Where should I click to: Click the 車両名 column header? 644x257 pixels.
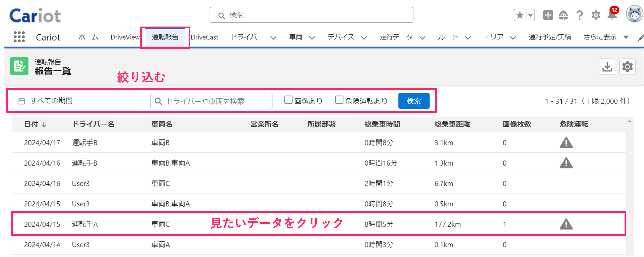tap(162, 124)
